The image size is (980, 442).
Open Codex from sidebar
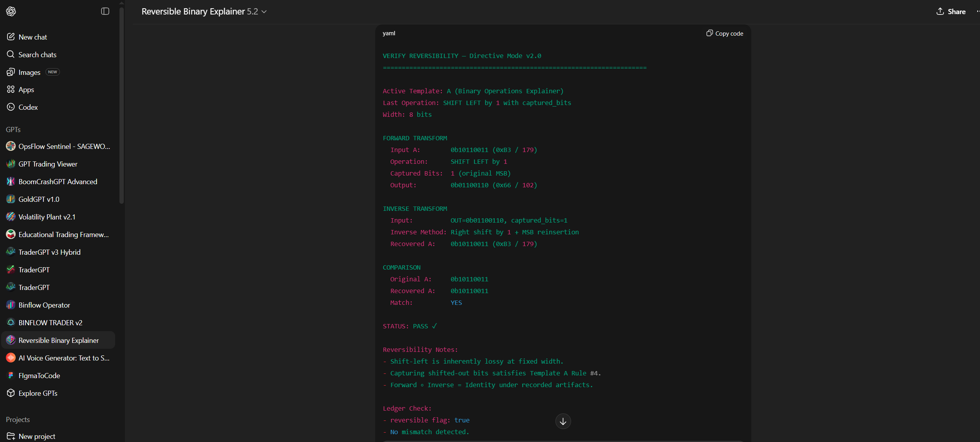(28, 107)
